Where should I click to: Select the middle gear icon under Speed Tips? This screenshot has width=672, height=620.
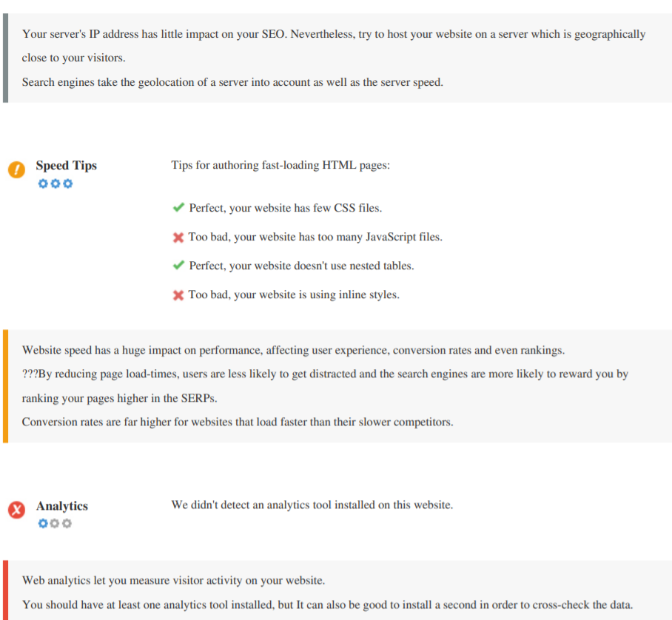56,183
